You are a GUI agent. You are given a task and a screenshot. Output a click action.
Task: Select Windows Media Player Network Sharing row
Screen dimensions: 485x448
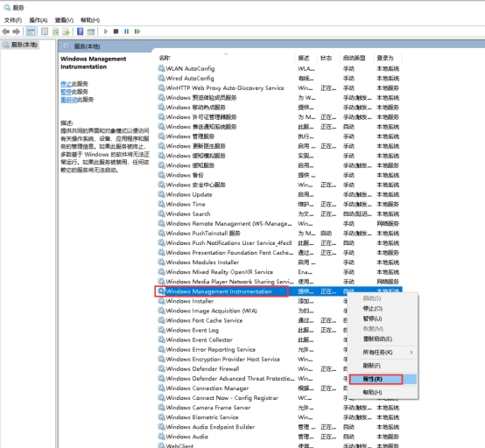(279, 282)
